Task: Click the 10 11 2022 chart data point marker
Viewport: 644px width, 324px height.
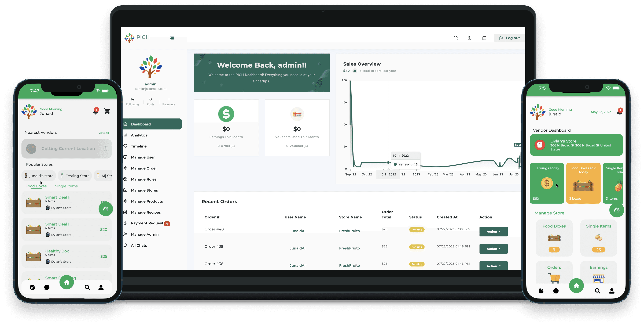Action: 388,162
